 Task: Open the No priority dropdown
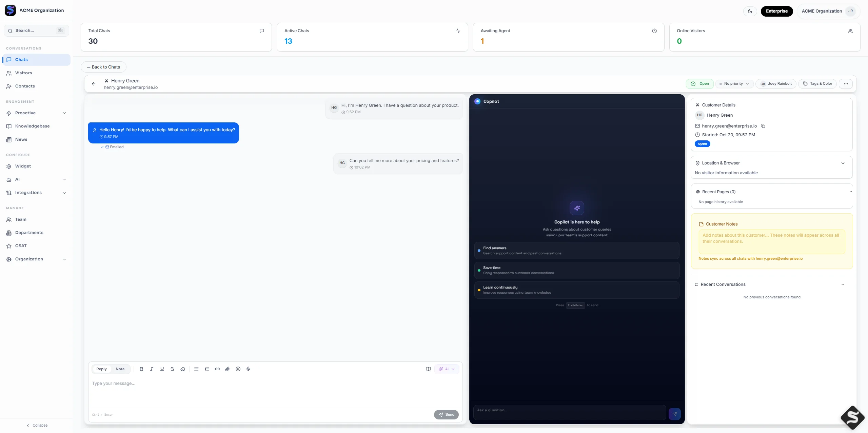[x=734, y=84]
